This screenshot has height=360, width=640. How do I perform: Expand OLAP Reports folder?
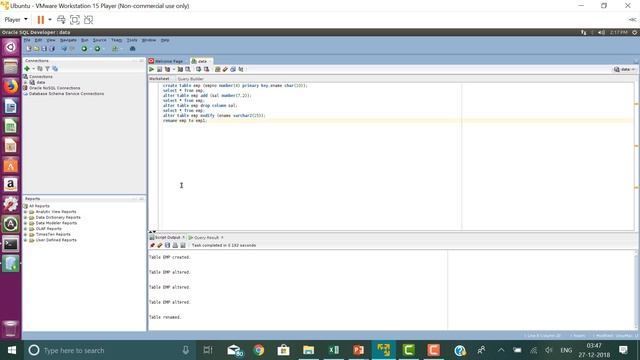coord(25,229)
